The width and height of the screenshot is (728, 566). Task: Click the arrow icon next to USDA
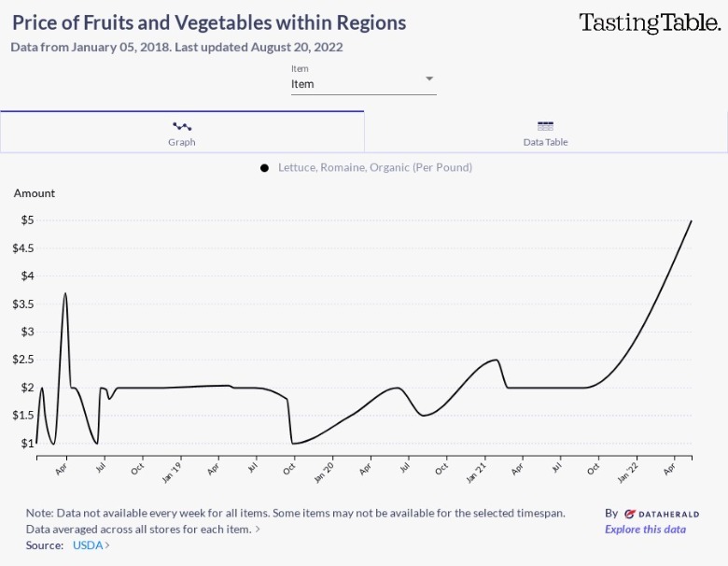pos(107,545)
